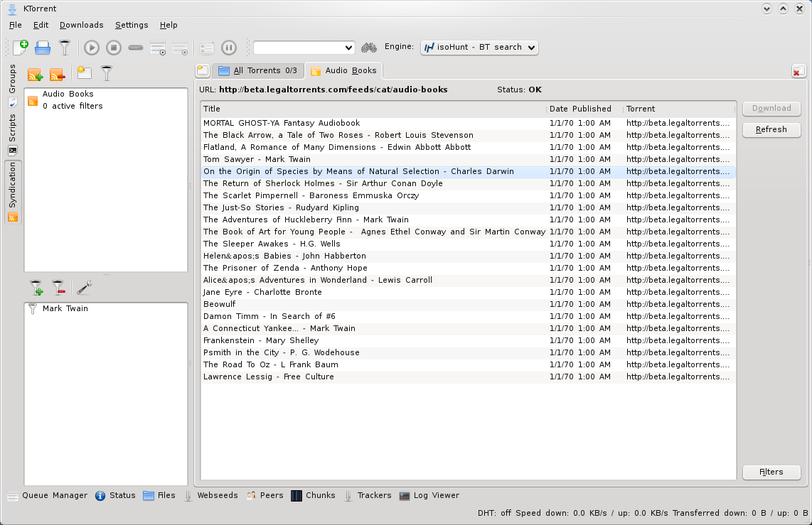Viewport: 812px width, 525px height.
Task: Pause KTorrent with the pause button
Action: click(x=229, y=48)
